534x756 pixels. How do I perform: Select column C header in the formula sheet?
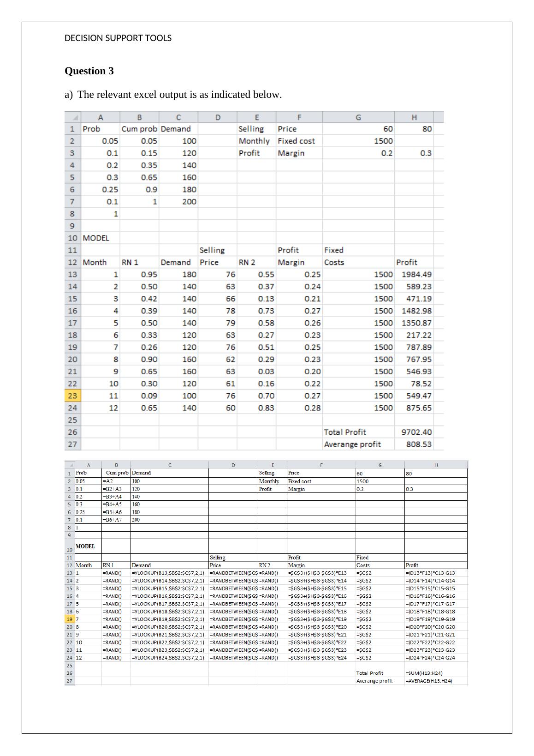pos(169,465)
